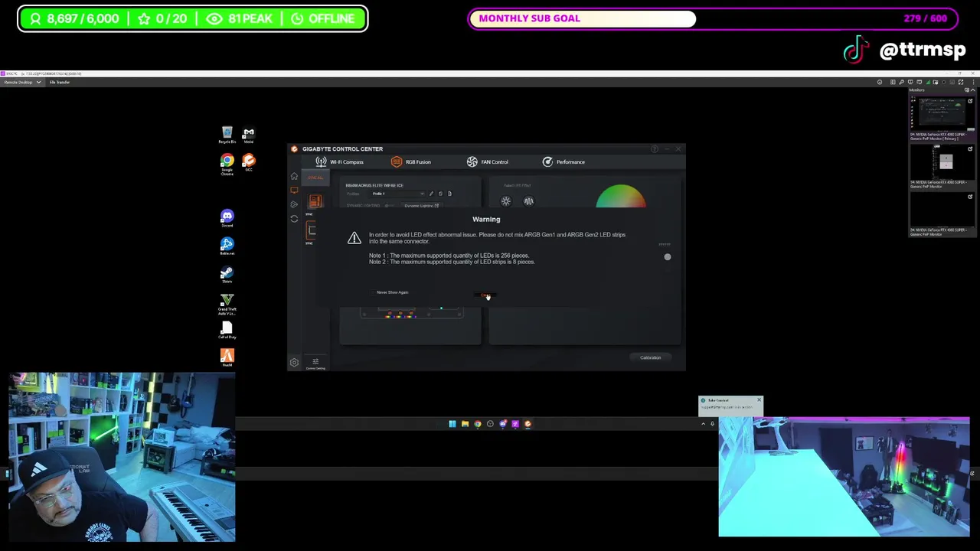Image resolution: width=980 pixels, height=551 pixels.
Task: Tick the Never Show Again checkbox
Action: point(373,292)
